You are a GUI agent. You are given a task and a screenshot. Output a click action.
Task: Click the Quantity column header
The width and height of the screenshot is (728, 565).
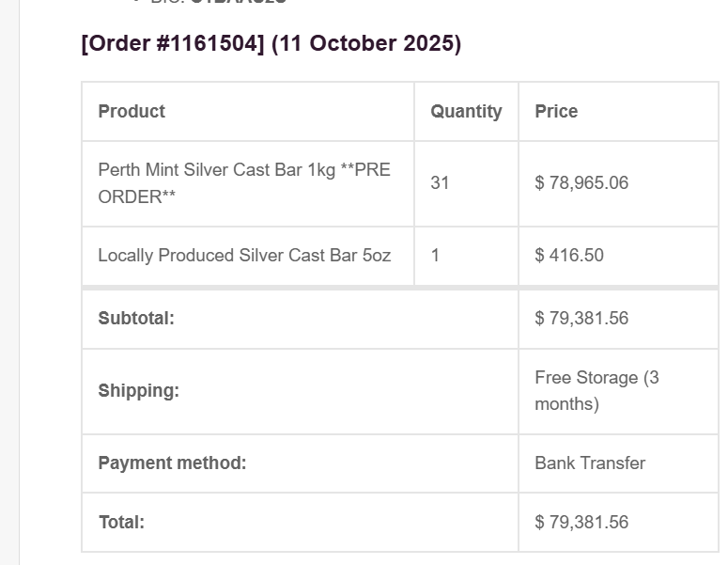(466, 111)
